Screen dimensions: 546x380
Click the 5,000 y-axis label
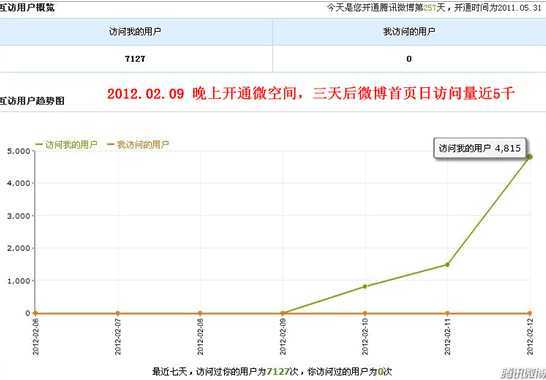(19, 151)
